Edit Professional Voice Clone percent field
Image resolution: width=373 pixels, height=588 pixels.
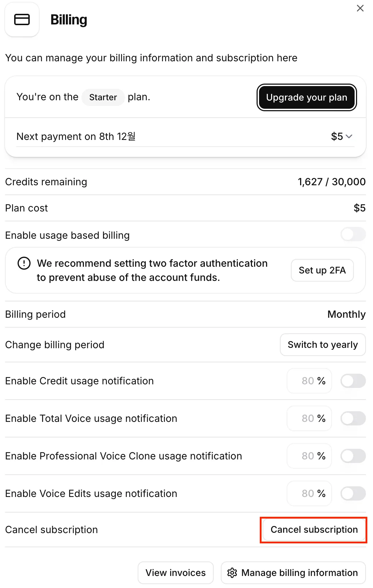click(x=309, y=456)
